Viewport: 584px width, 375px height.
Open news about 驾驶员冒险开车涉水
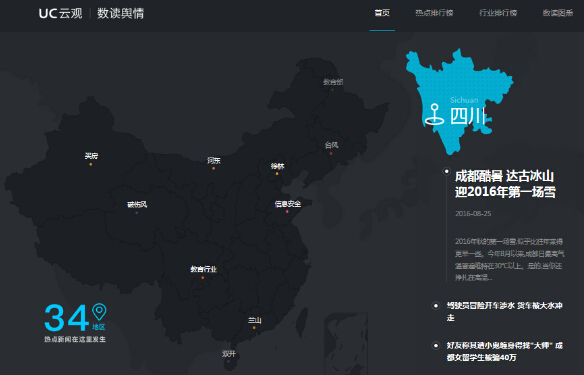pos(505,311)
